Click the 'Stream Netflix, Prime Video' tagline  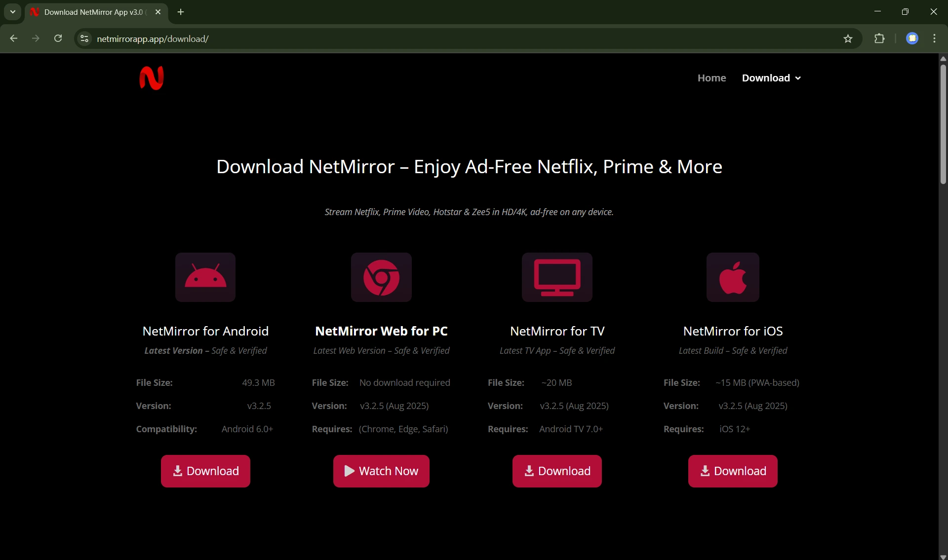[469, 212]
